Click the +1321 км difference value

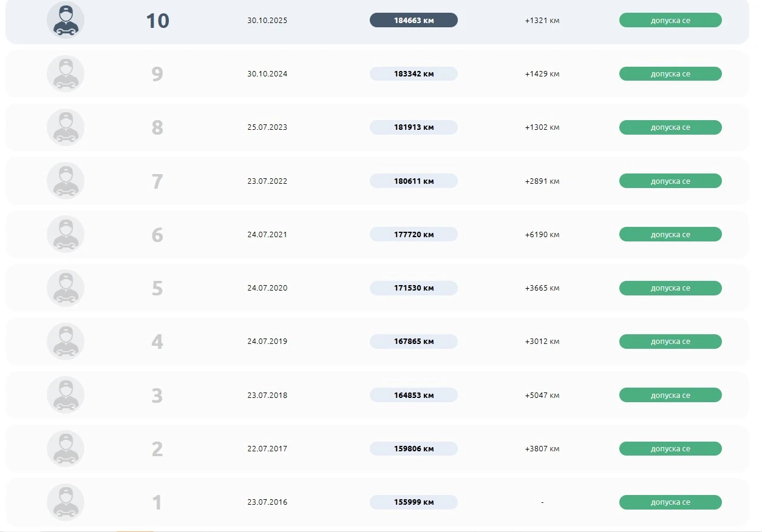click(x=542, y=20)
